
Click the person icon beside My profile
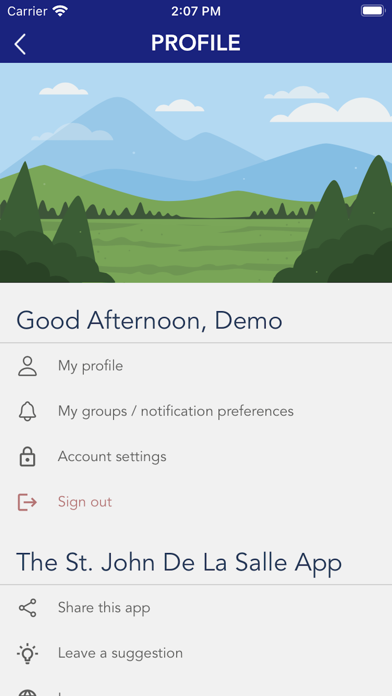tap(28, 366)
